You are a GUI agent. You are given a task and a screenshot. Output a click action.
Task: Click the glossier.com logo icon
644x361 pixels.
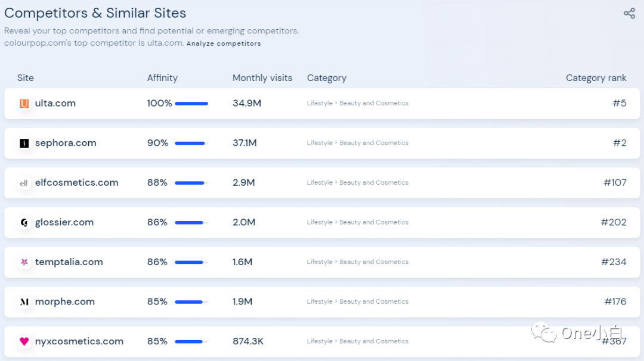[x=24, y=222]
